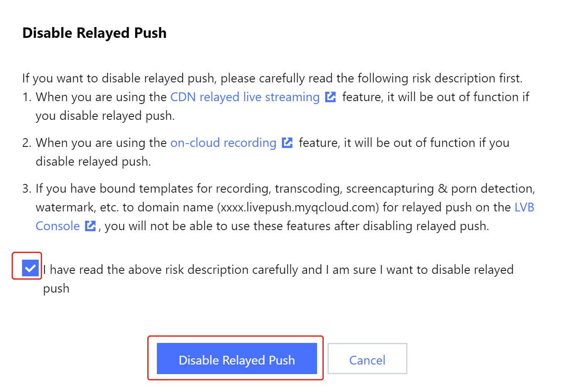The image size is (563, 392).
Task: Follow the on-cloud recording link
Action: tap(223, 143)
